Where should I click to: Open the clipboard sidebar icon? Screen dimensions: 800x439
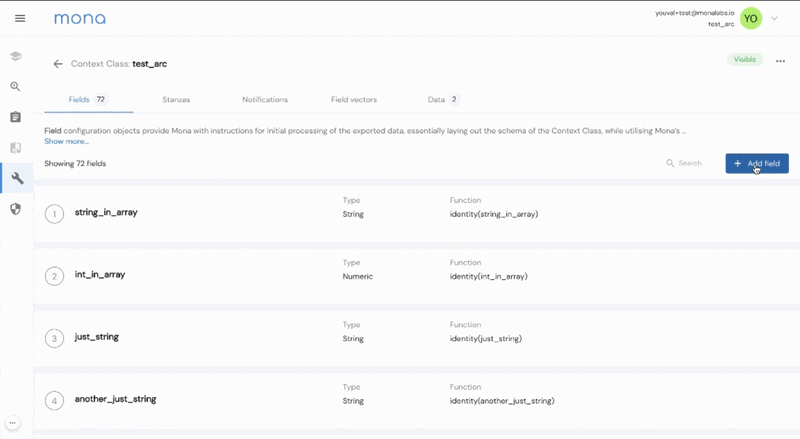[x=16, y=117]
